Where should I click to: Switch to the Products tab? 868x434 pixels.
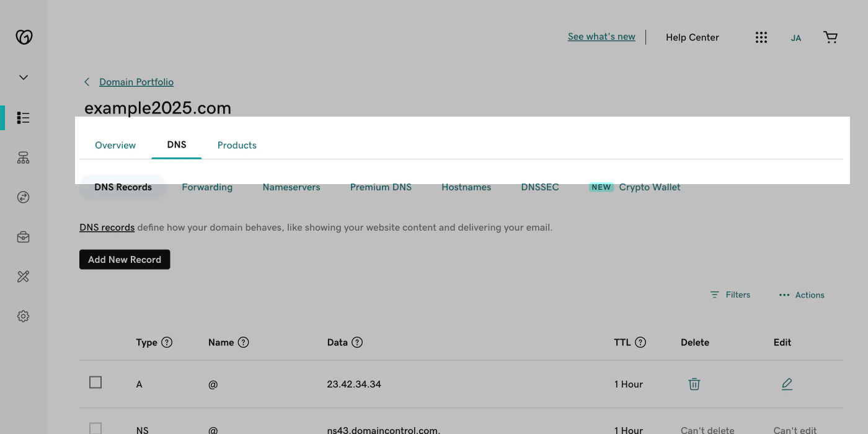coord(237,144)
